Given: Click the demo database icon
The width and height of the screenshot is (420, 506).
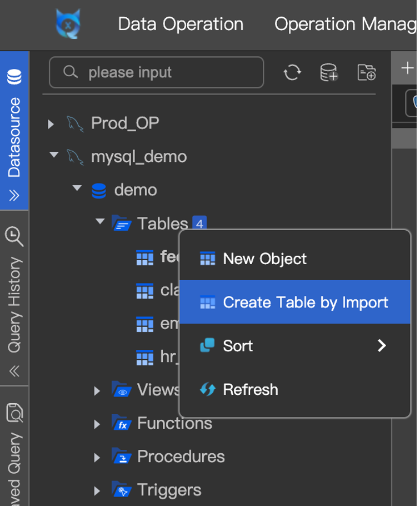Looking at the screenshot, I should point(99,190).
